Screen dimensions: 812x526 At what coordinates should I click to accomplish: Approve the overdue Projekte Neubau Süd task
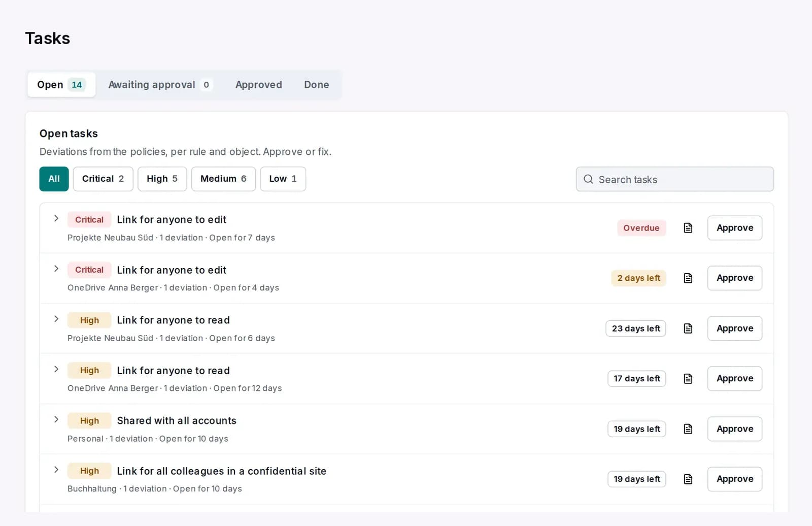point(735,228)
